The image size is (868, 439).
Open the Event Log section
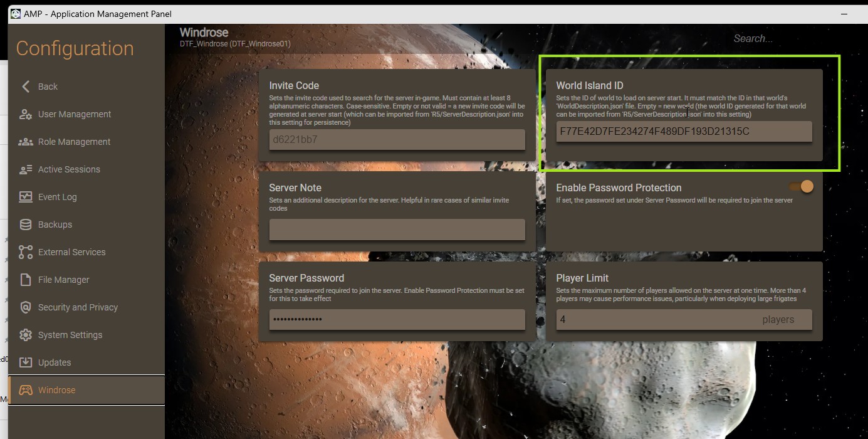click(x=57, y=197)
